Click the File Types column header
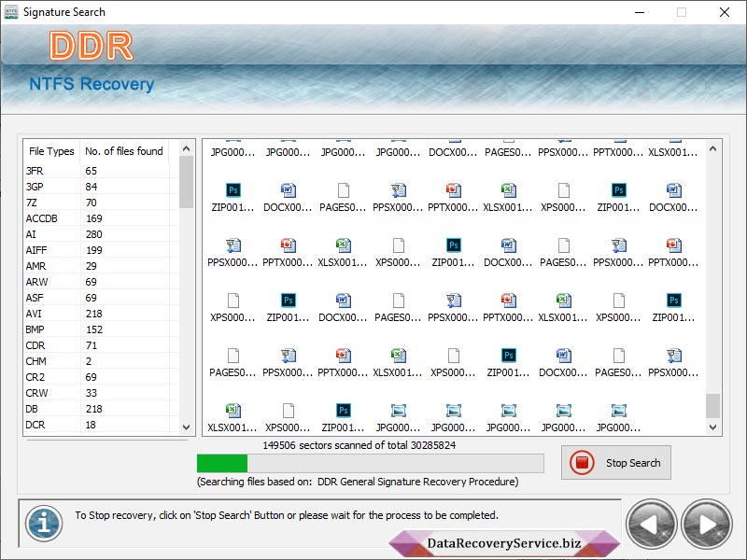This screenshot has width=747, height=560. 50,151
